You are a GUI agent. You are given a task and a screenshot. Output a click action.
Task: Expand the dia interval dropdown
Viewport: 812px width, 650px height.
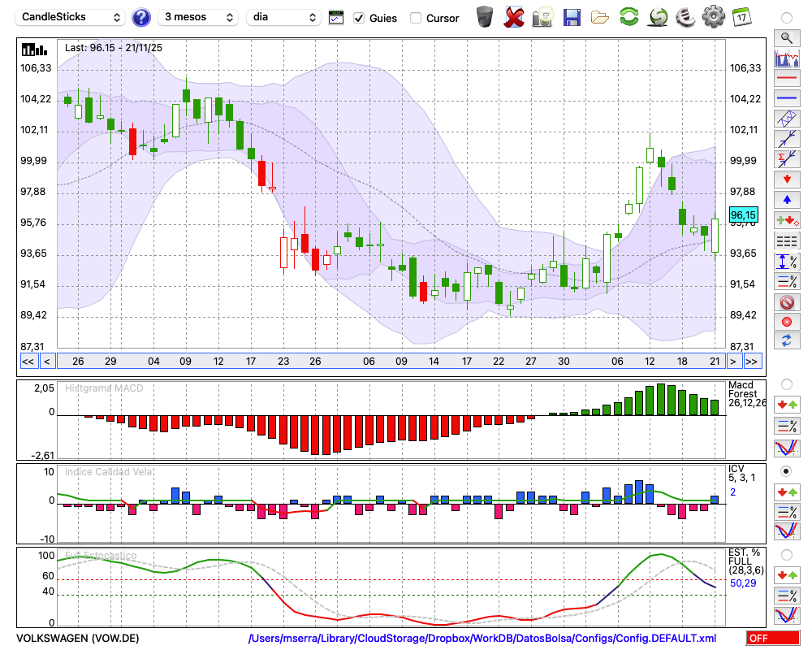click(x=283, y=17)
